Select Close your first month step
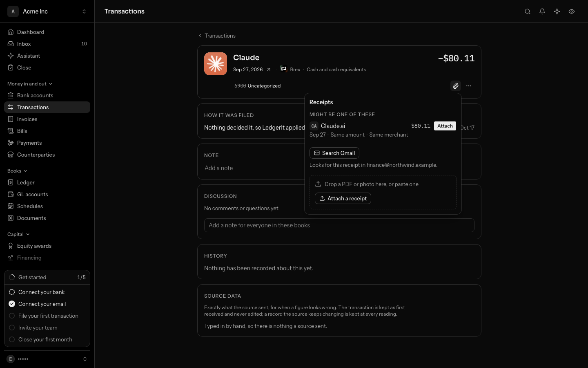This screenshot has height=368, width=588. pyautogui.click(x=47, y=339)
